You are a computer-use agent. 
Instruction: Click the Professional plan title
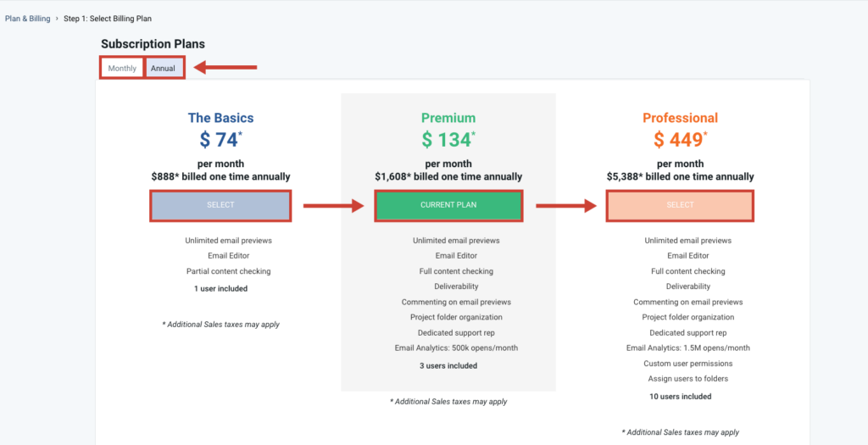tap(680, 118)
